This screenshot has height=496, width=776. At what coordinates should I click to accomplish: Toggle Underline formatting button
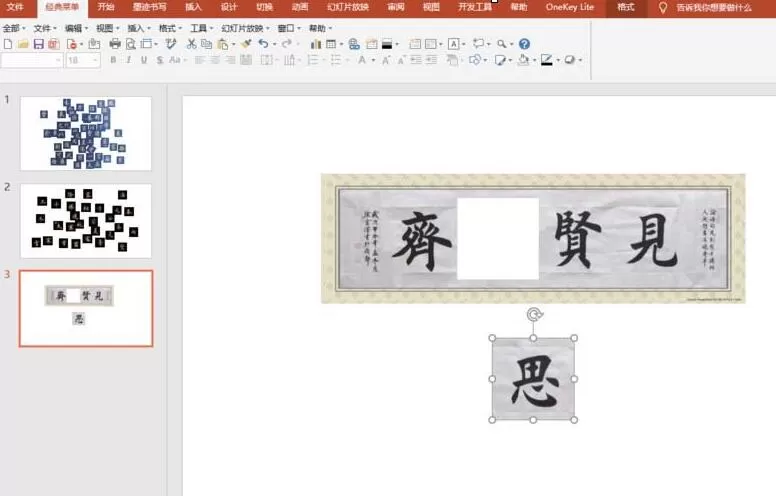(144, 60)
